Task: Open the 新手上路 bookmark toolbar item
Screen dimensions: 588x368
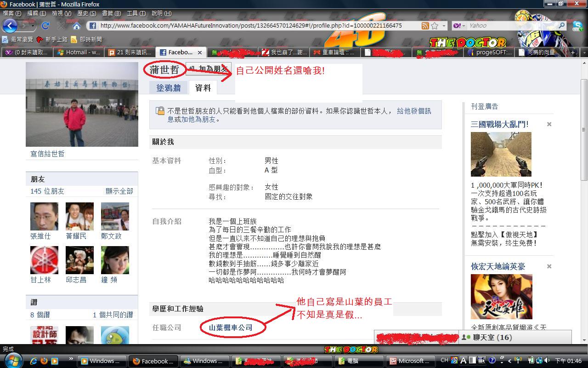Action: click(52, 40)
